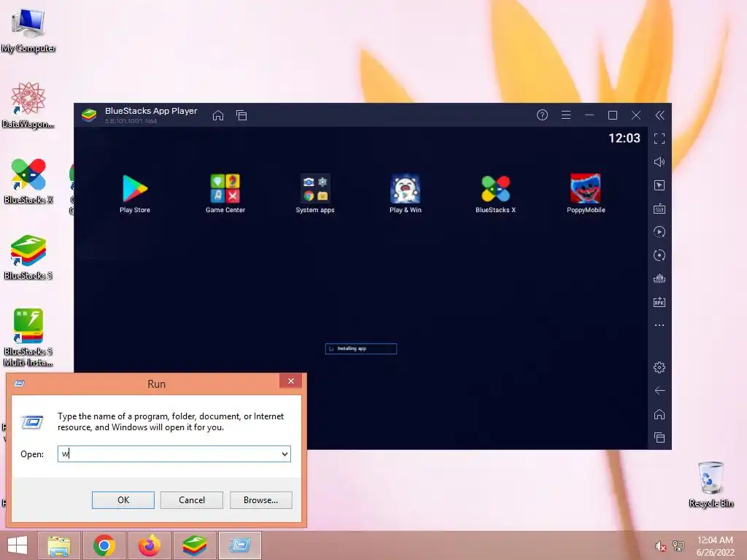Click the Run taskbar button
This screenshot has height=560, width=747.
(x=240, y=545)
